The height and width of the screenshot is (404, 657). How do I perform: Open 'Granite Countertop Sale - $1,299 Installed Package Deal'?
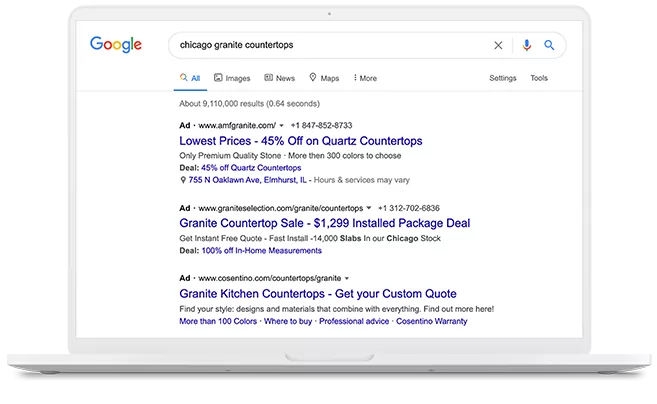(x=325, y=223)
